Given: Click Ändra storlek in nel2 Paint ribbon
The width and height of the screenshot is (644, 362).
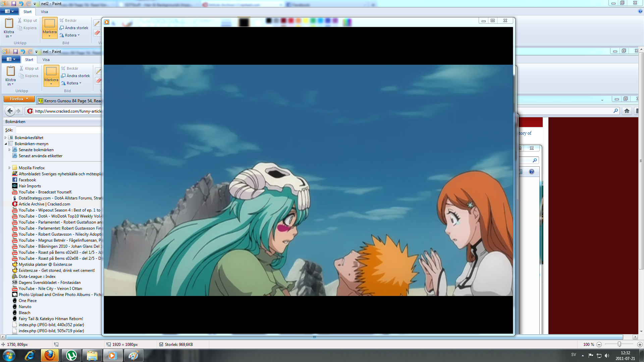Looking at the screenshot, I should pos(74,28).
